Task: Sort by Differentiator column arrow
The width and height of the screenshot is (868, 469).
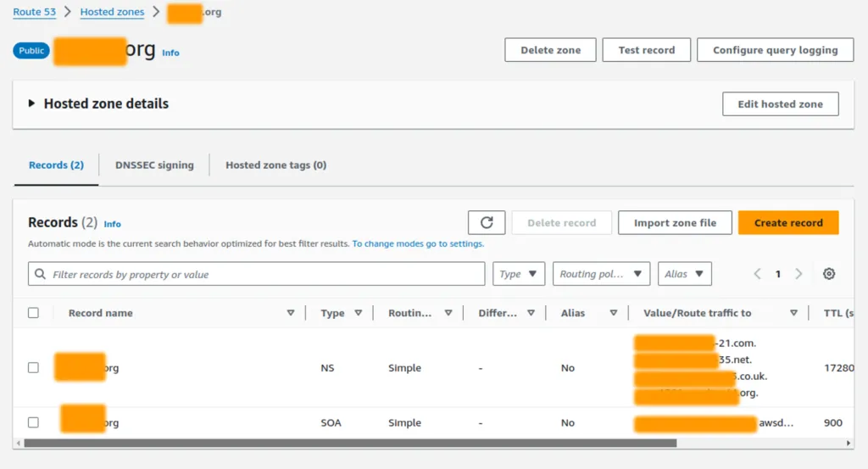Action: tap(531, 313)
